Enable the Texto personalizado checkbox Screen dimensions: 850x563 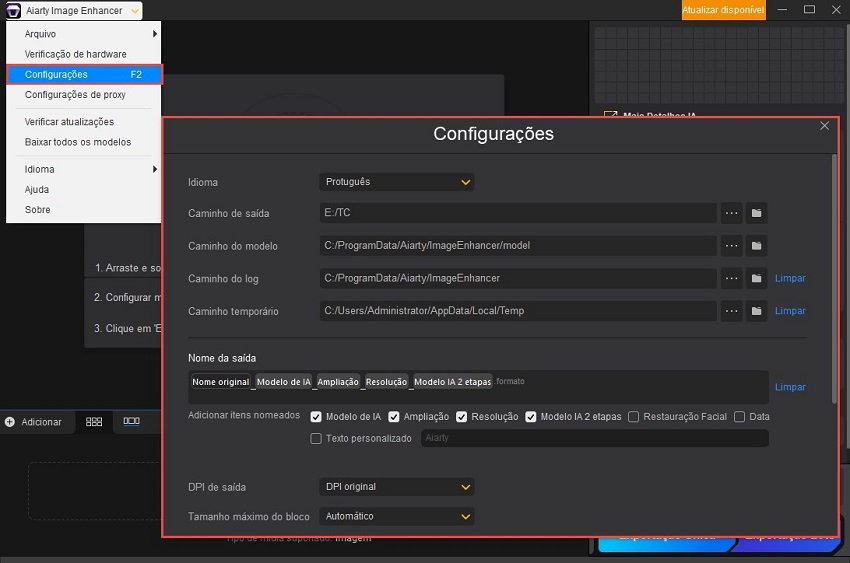(x=316, y=438)
